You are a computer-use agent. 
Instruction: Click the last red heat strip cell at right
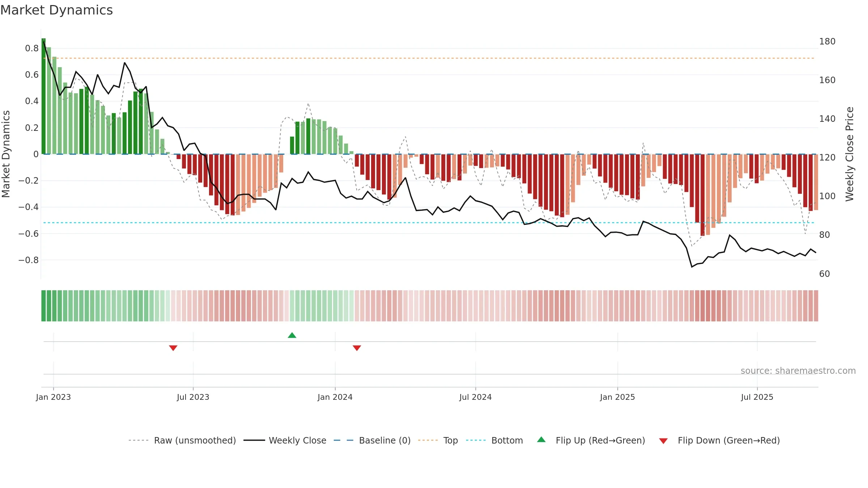coord(816,306)
